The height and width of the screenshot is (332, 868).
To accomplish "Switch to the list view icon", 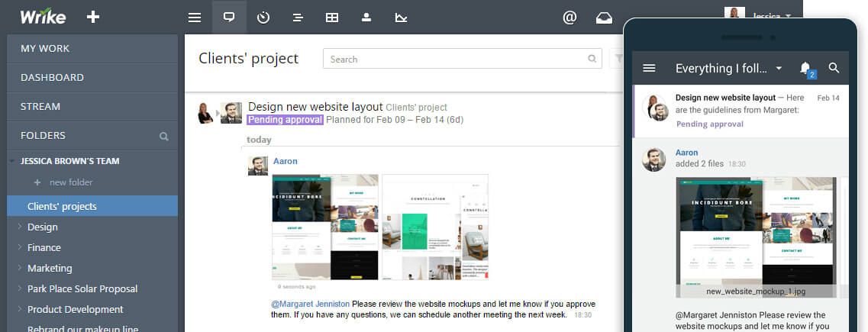I will click(298, 18).
